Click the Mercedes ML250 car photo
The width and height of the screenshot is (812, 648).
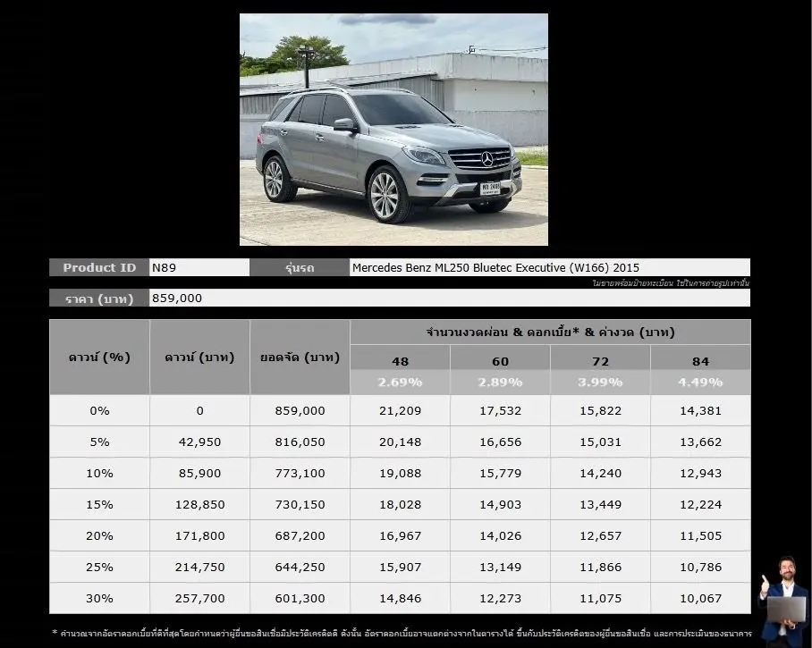393,130
